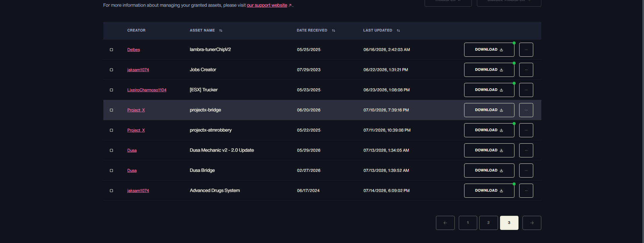Download the [ESX] Trucker asset
644x243 pixels.
click(x=489, y=90)
